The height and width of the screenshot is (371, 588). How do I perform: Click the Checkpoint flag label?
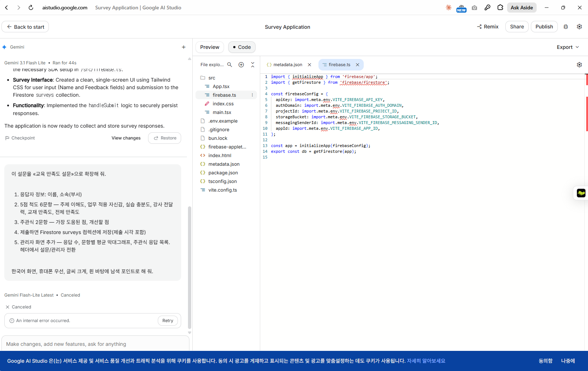click(20, 138)
